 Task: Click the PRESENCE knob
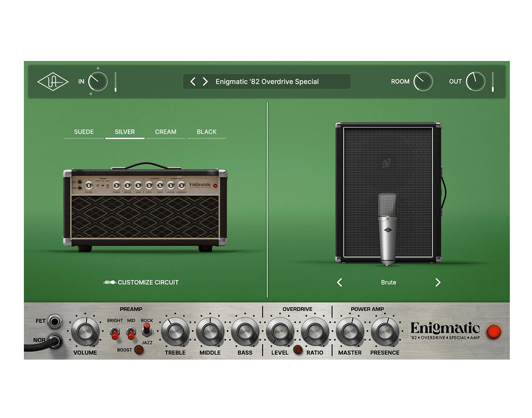[385, 332]
